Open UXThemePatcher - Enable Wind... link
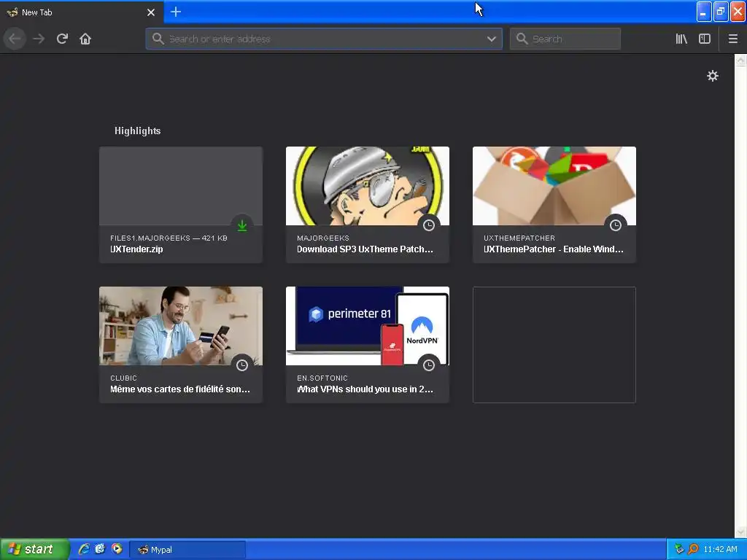Image resolution: width=747 pixels, height=560 pixels. (x=554, y=249)
